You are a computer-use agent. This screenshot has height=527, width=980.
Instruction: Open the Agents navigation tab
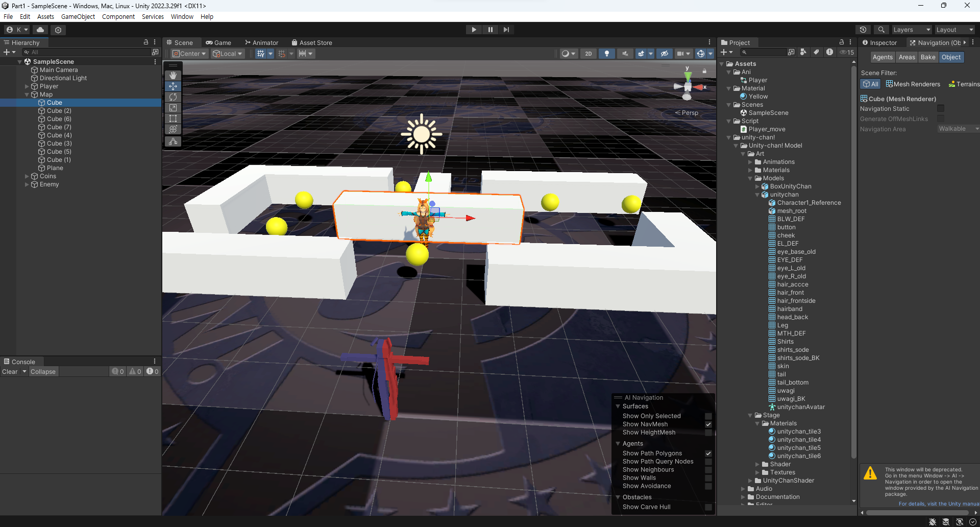883,57
